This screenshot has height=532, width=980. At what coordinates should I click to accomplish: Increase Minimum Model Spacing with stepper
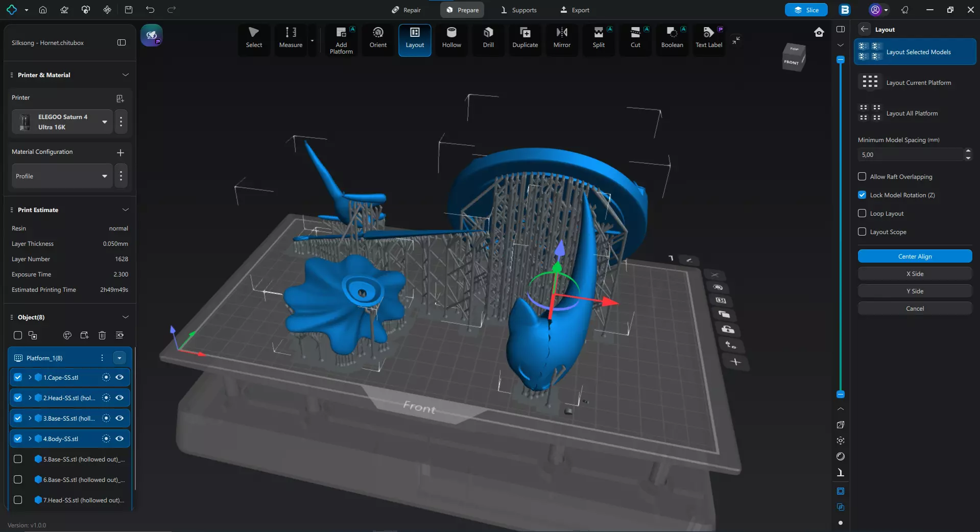[x=968, y=151]
